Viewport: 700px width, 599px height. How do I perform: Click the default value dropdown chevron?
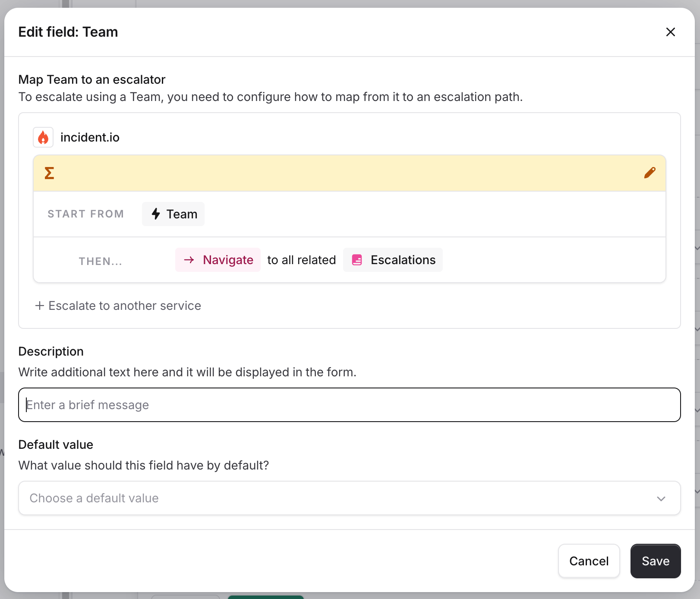(x=661, y=498)
